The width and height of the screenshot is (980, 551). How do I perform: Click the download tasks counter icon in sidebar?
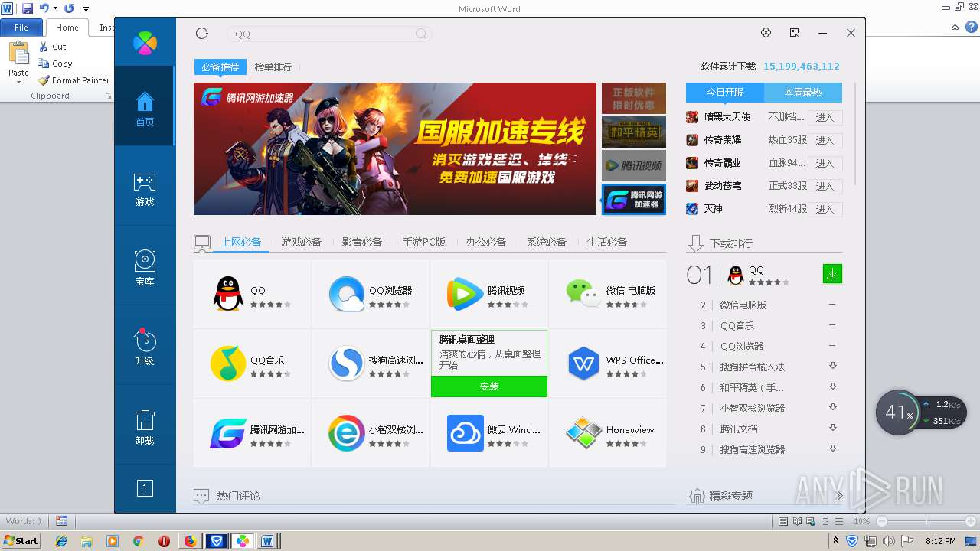click(145, 488)
